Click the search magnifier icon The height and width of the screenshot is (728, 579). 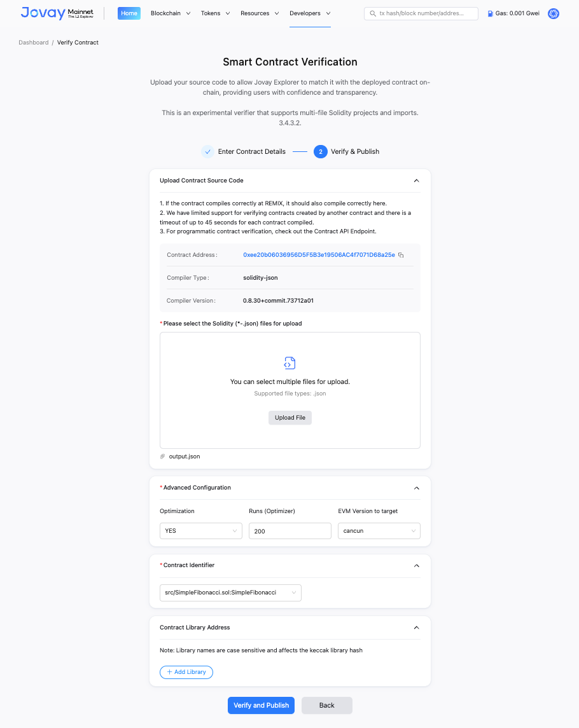pyautogui.click(x=372, y=13)
